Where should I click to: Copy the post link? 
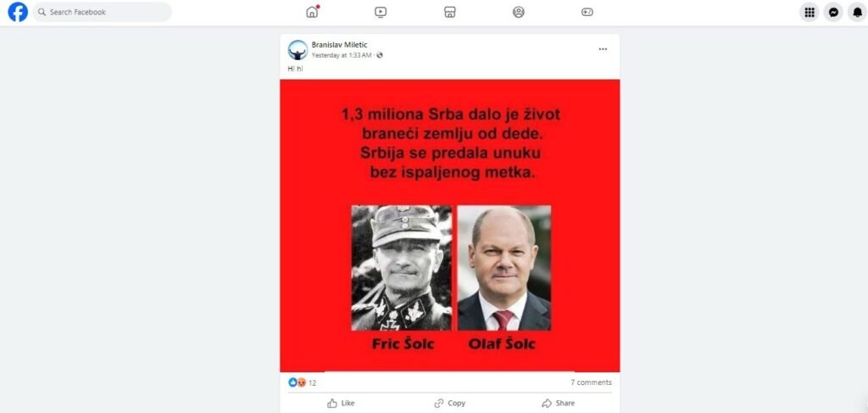point(449,403)
